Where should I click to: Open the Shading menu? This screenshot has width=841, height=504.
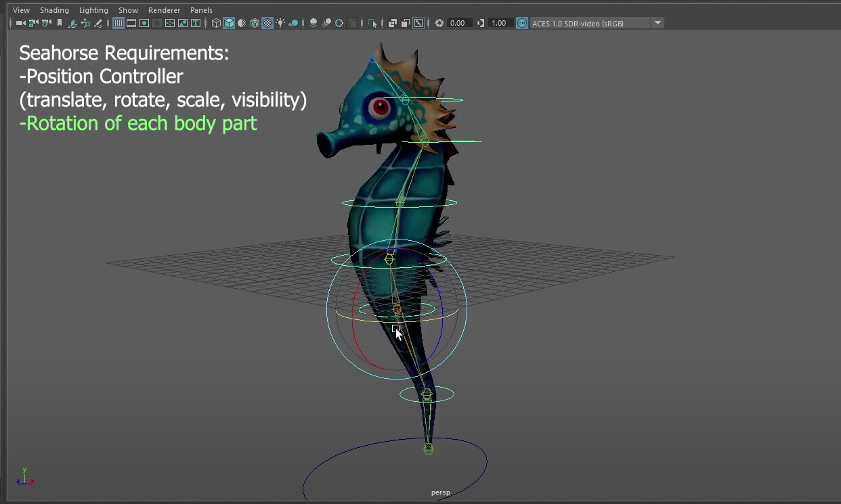pyautogui.click(x=54, y=9)
